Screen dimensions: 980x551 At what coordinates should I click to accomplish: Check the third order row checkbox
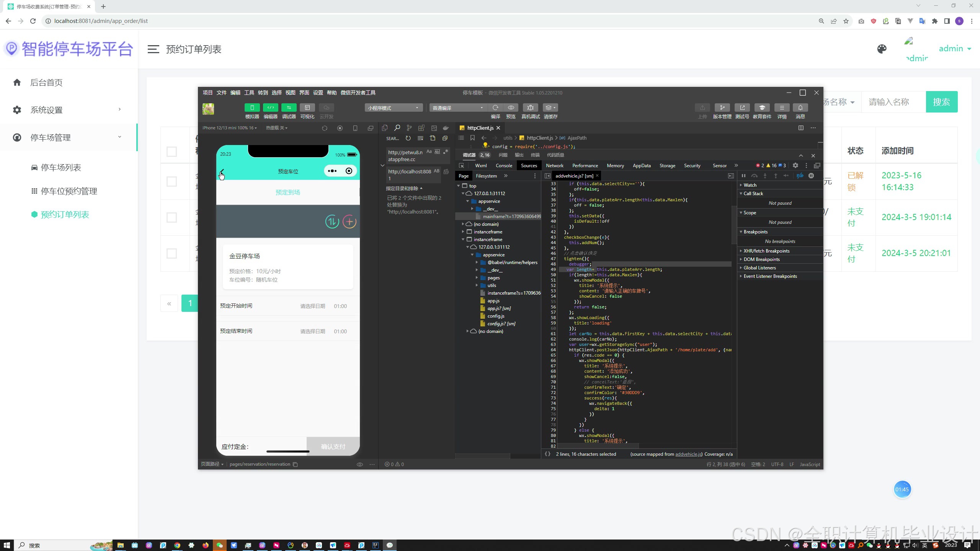171,253
